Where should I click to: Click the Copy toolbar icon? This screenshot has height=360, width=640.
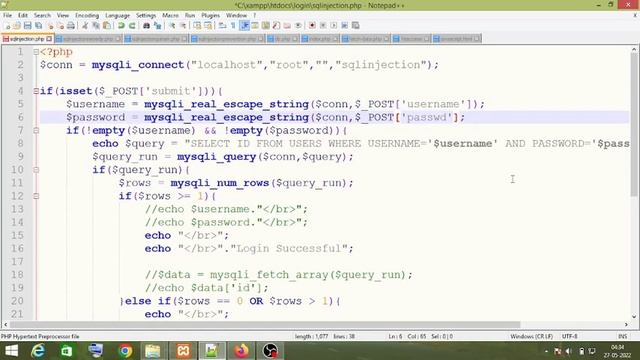click(x=96, y=26)
